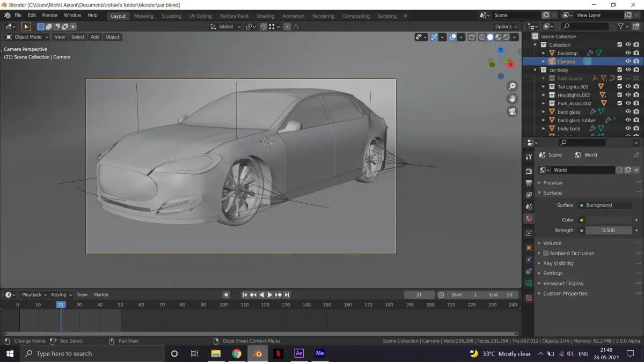644x362 pixels.
Task: Open the Global transform orientation dropdown
Action: [226, 26]
